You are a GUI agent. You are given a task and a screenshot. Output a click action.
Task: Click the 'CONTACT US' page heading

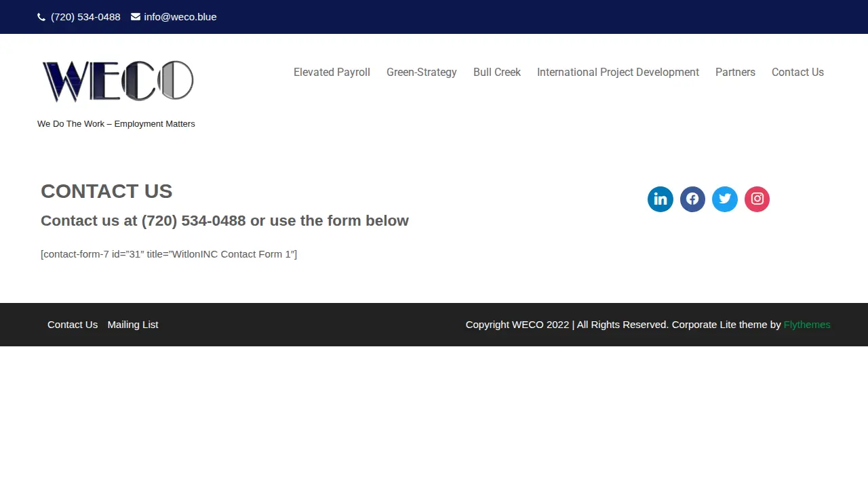[106, 191]
